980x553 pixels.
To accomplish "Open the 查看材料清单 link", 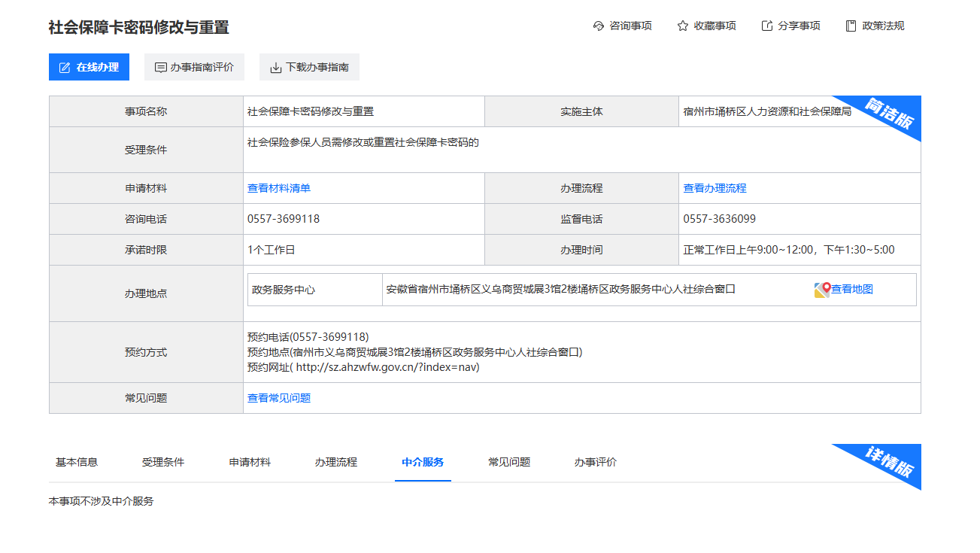I will coord(279,188).
